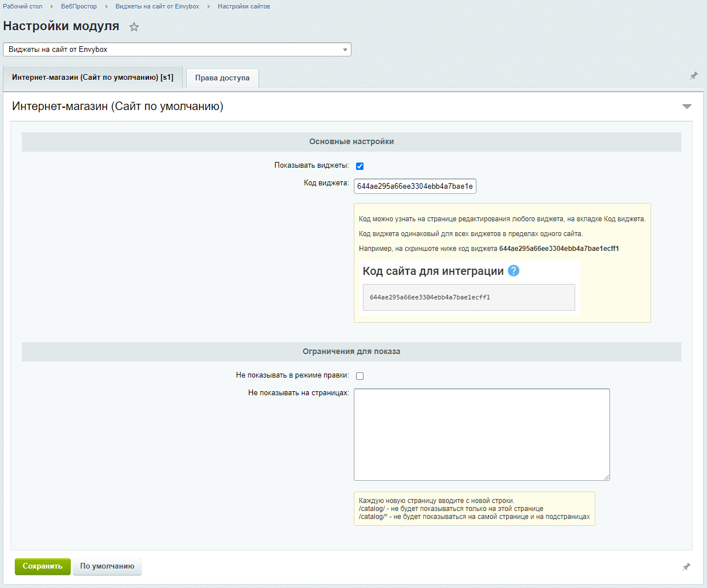Screen dimensions: 707x588
Task: Click the blue question mark help icon
Action: point(514,271)
